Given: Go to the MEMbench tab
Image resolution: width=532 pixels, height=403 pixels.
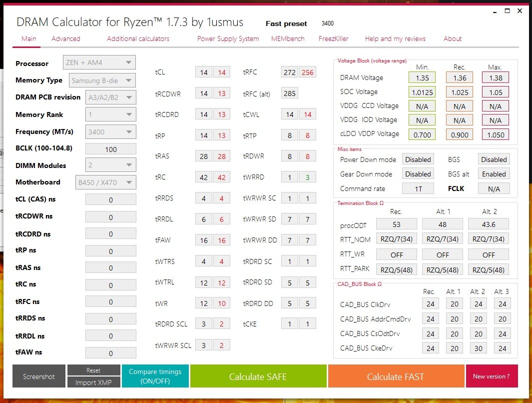Looking at the screenshot, I should (x=288, y=38).
